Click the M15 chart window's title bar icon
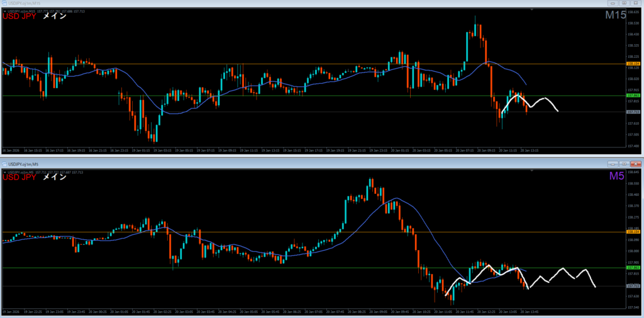Screen dimensions: 644x318 pos(4,3)
